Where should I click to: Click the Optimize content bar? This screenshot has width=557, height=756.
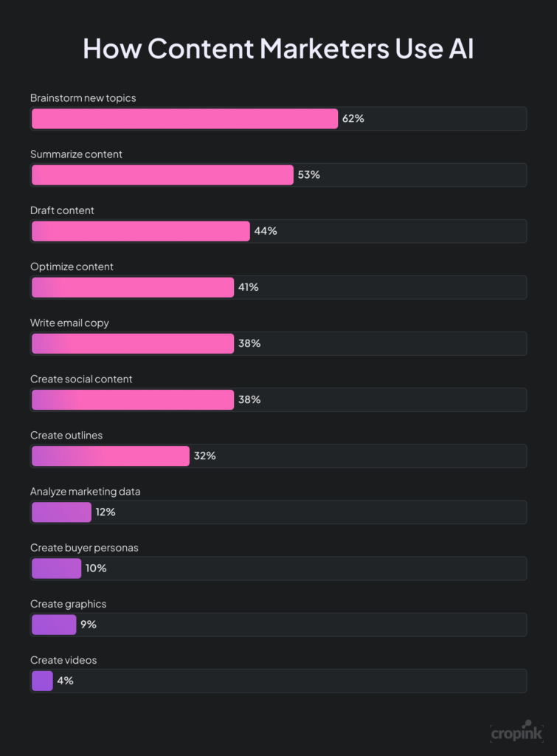click(x=133, y=287)
